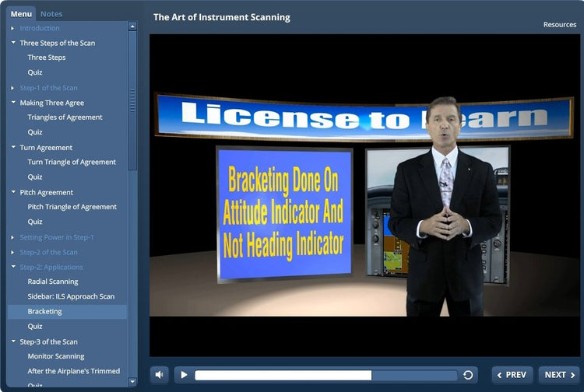Screen dimensions: 584x392
Task: Open Sidebar: ILS Approach Scan lesson
Action: coord(71,296)
